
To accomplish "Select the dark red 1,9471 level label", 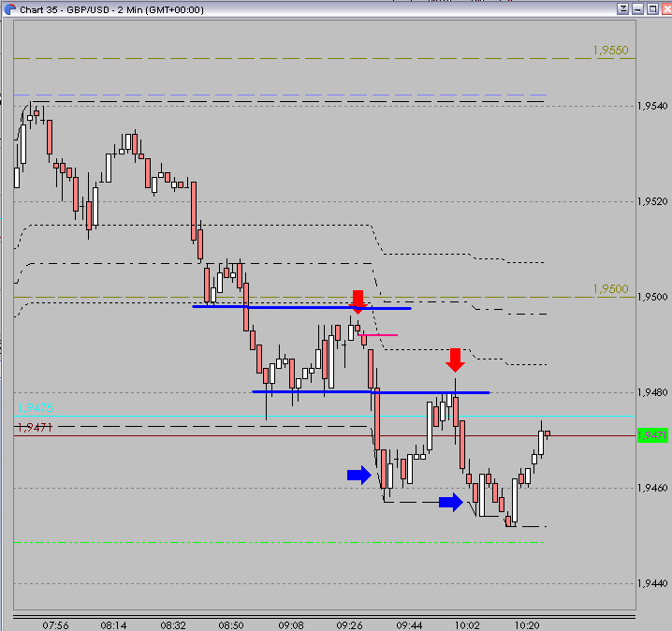I will click(35, 427).
